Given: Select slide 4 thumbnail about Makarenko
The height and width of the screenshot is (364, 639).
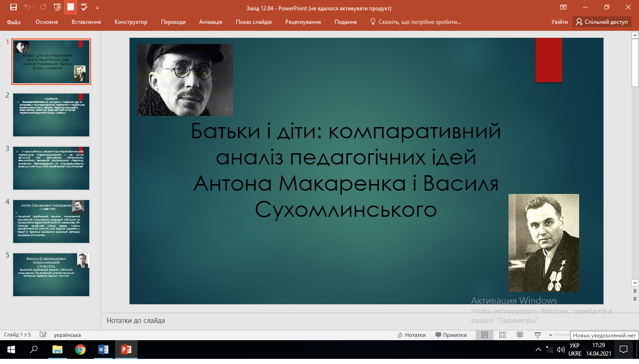Looking at the screenshot, I should tap(51, 221).
